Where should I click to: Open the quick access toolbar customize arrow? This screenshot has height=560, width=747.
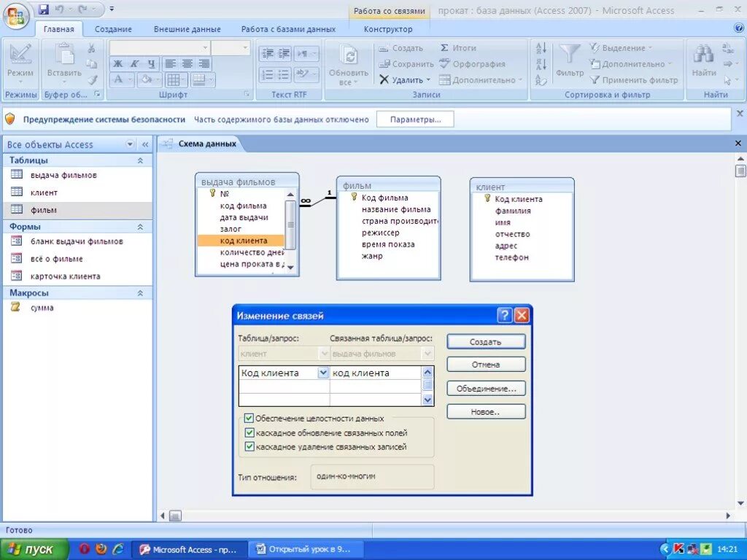click(112, 9)
